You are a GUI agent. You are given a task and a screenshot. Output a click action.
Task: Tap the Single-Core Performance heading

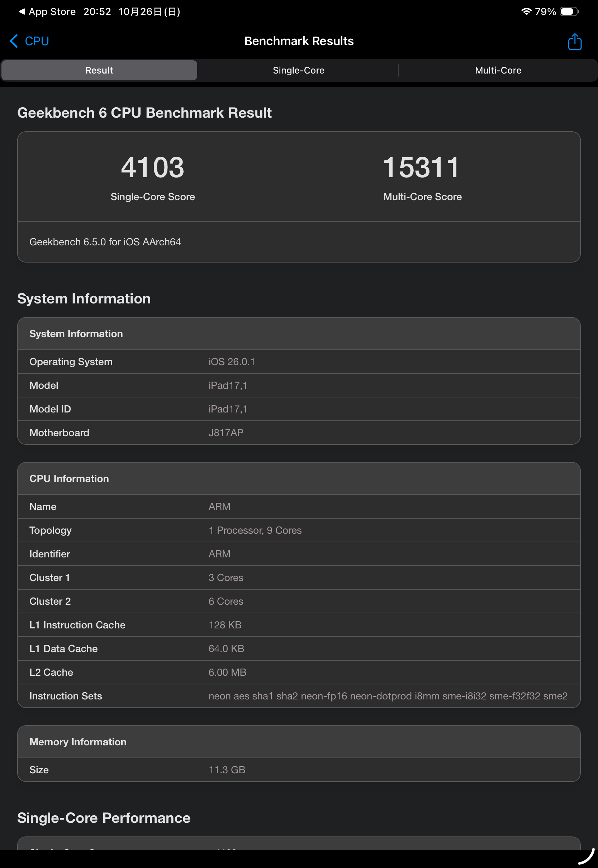click(104, 817)
